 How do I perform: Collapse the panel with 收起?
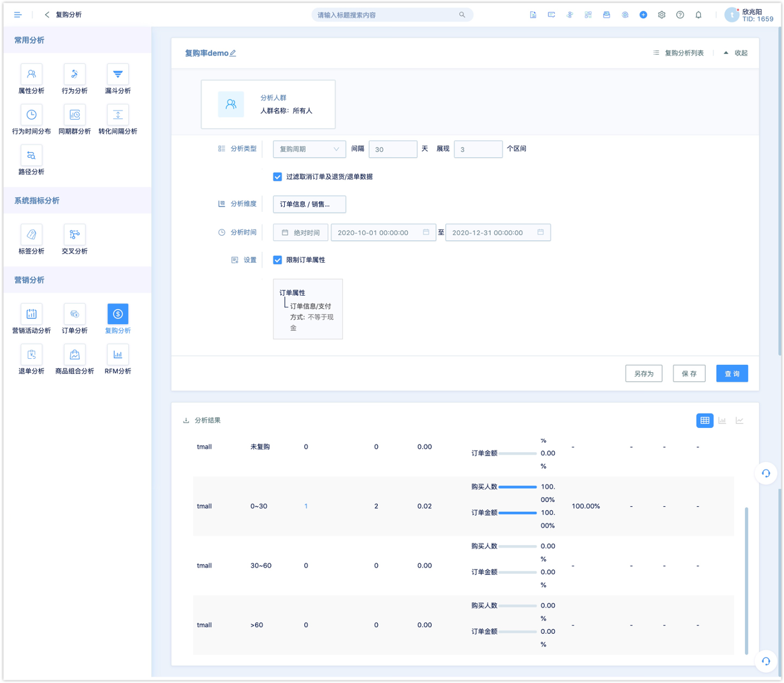coord(735,53)
